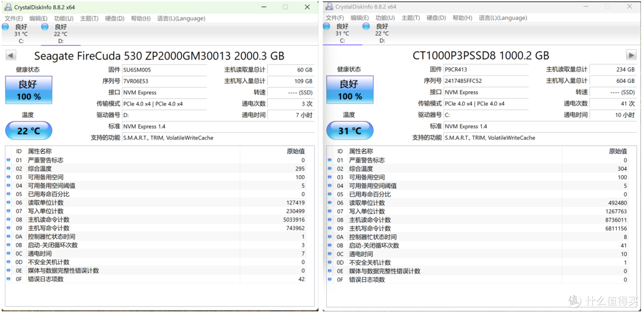Select row 07 写入单位计数 with value 230499

[x=156, y=211]
